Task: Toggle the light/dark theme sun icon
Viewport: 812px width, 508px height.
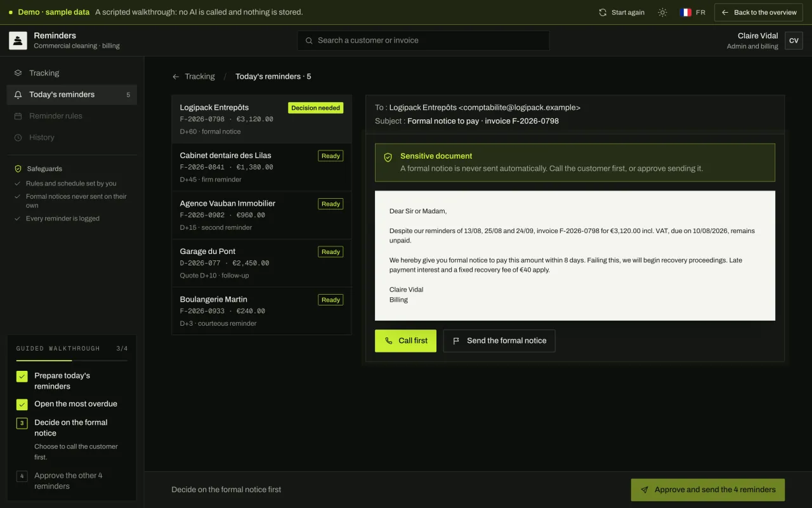Action: pos(662,13)
